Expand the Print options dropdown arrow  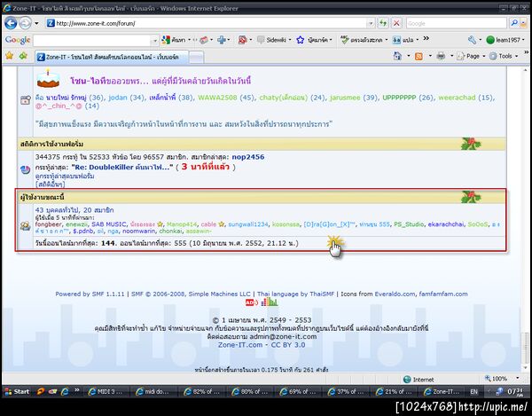[451, 57]
